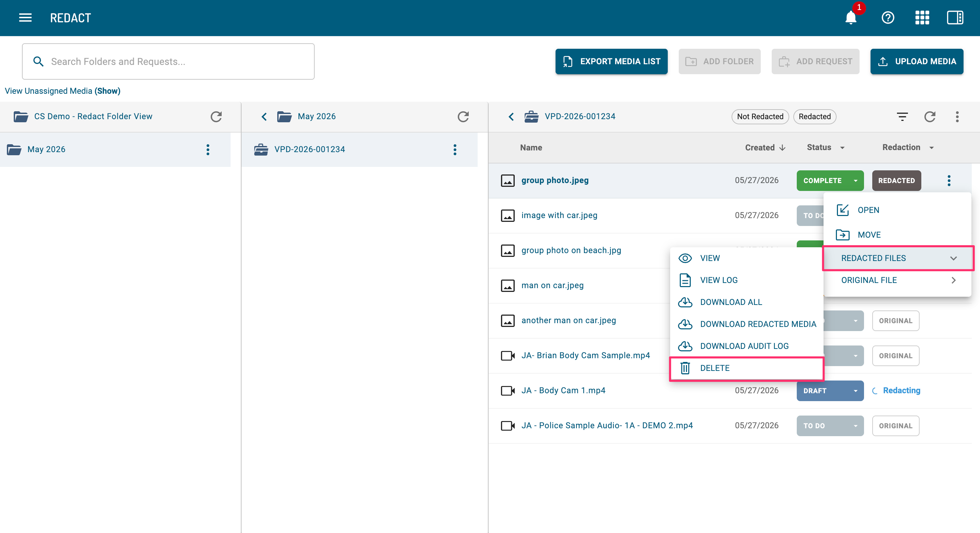Screen dimensions: 980x533
Task: Choose OPEN from the context menu
Action: coord(898,210)
